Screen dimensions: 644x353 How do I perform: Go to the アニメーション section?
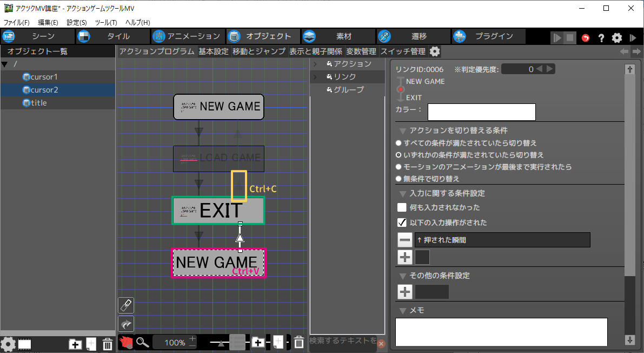(x=187, y=36)
